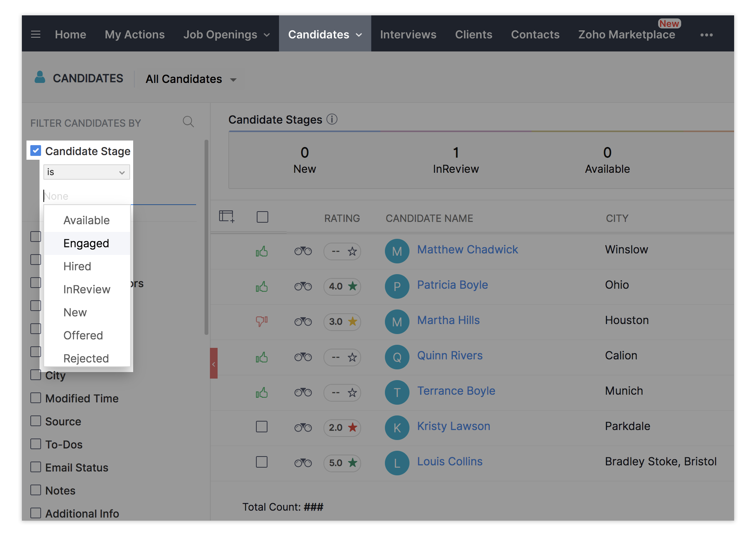756x536 pixels.
Task: Click Candidate Stages info icon
Action: [332, 119]
